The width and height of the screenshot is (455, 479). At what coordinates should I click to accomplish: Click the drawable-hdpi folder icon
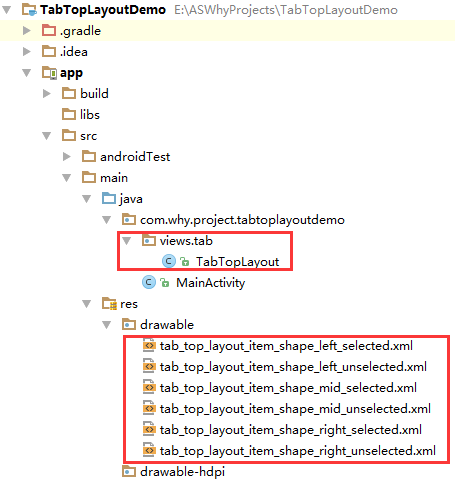pos(129,472)
